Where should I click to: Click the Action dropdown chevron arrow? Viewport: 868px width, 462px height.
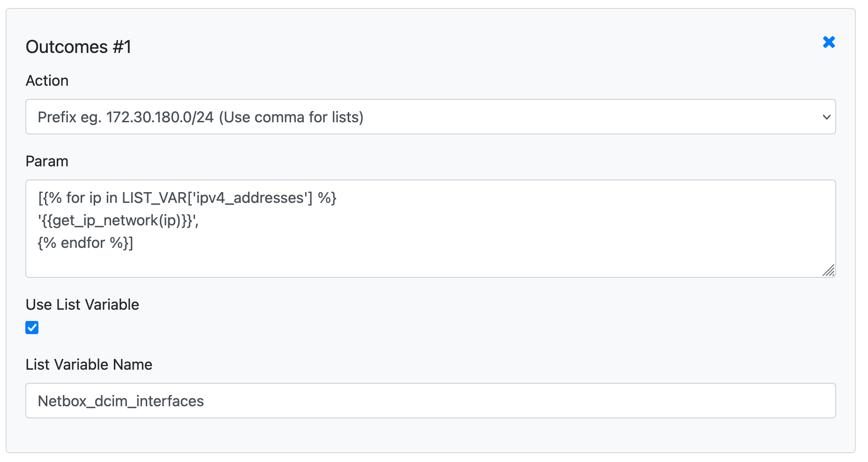[826, 117]
